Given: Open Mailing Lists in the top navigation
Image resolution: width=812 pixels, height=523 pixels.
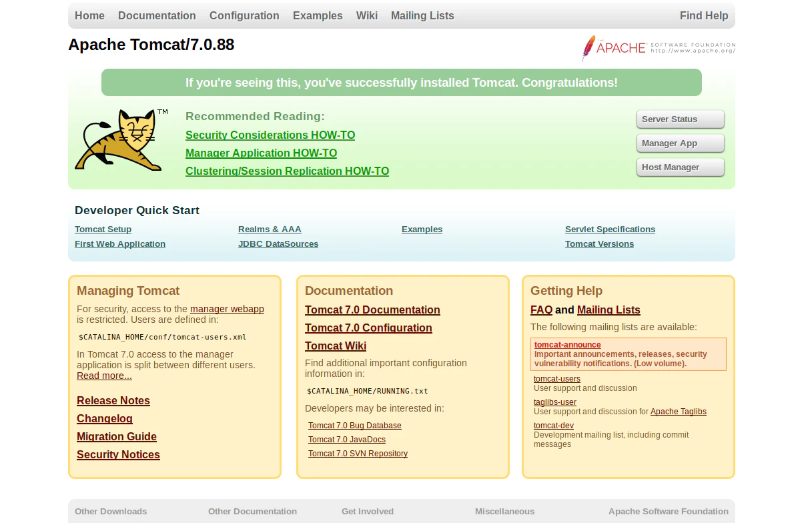Looking at the screenshot, I should 422,15.
